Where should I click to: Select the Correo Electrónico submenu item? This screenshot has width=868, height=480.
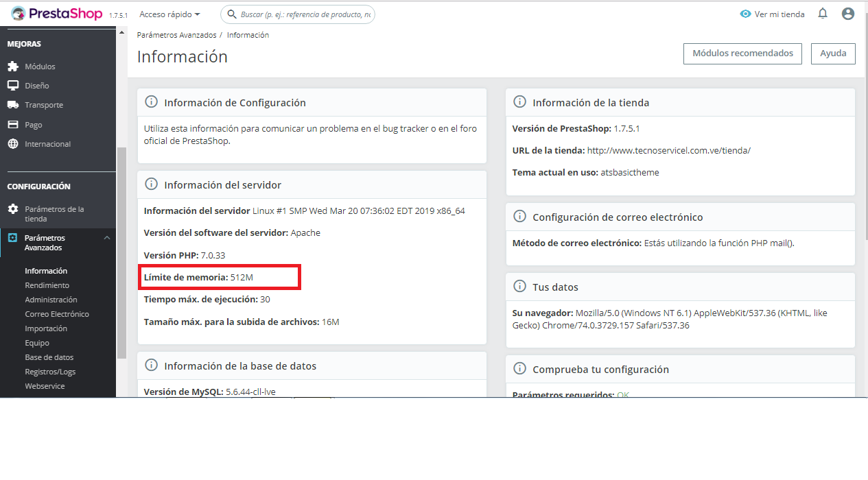click(x=57, y=314)
